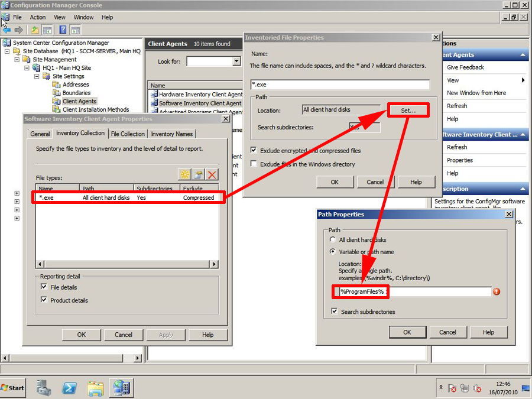Click the red error icon beside the path field
The image size is (532, 399).
(497, 291)
